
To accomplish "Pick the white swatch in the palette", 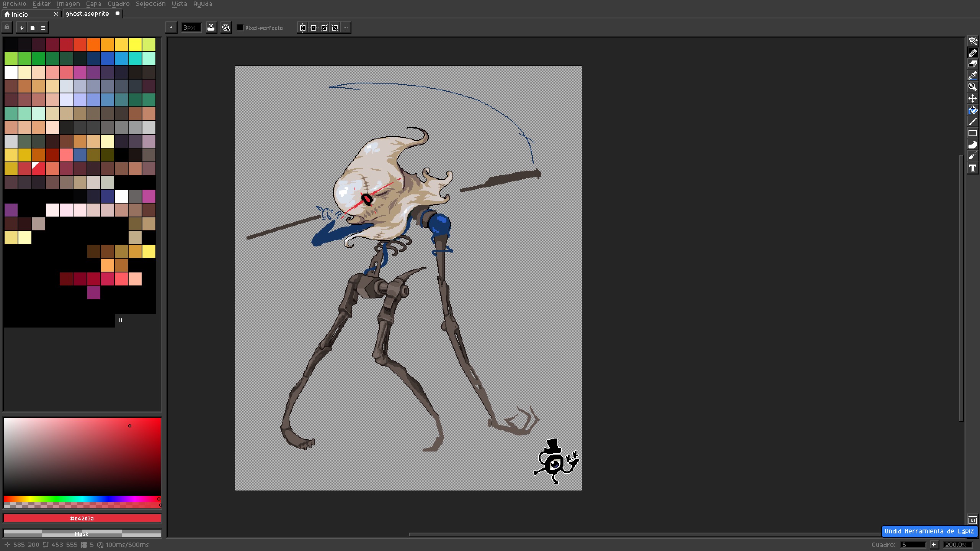I will 11,72.
